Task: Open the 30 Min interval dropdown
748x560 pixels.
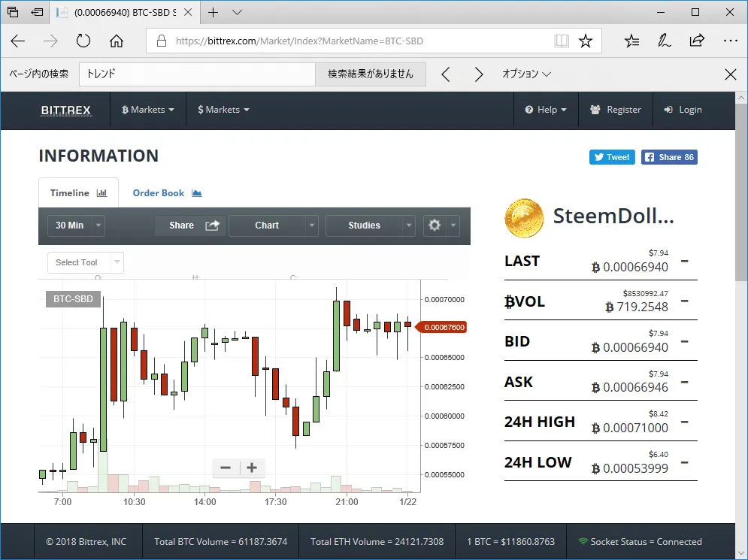Action: [x=77, y=226]
